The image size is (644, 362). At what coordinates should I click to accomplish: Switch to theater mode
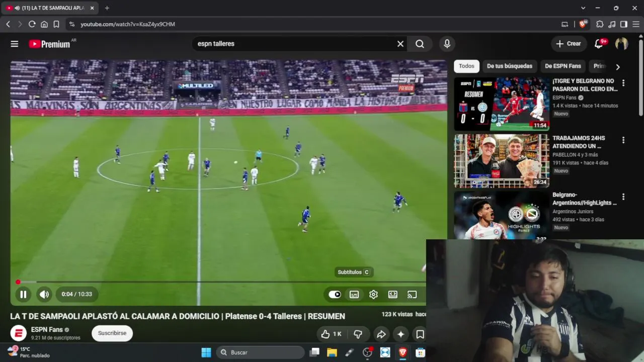coord(393,295)
